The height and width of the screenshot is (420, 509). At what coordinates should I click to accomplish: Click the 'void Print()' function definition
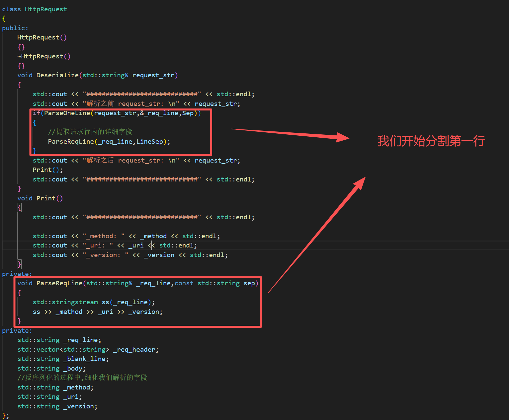pos(40,198)
